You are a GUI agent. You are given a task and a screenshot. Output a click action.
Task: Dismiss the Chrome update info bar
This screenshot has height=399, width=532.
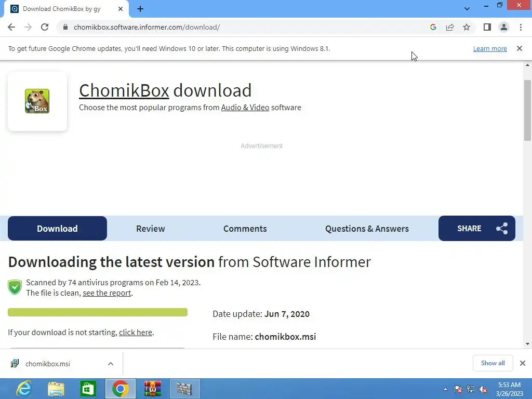tap(520, 48)
